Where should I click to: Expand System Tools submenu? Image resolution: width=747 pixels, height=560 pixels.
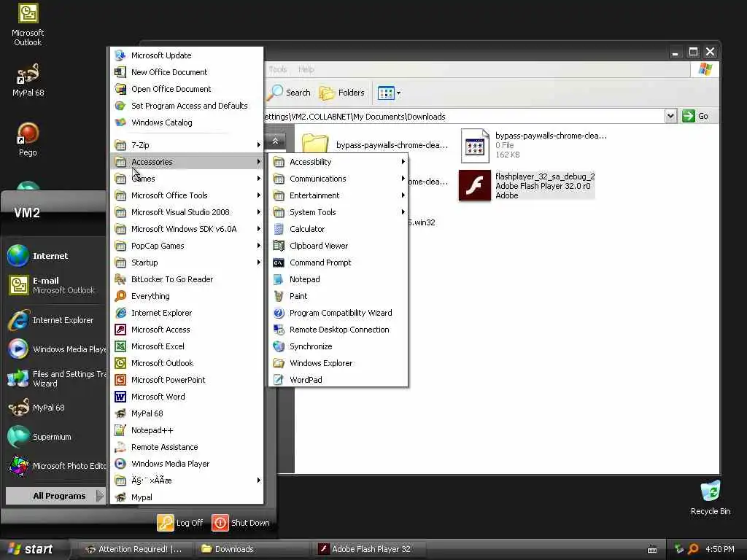click(338, 212)
